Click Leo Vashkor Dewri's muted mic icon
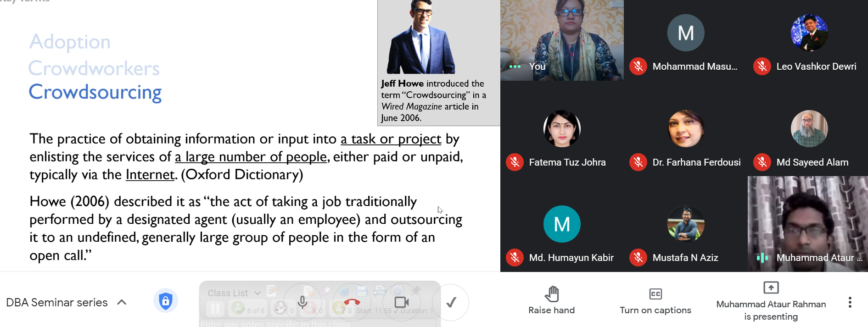Image resolution: width=868 pixels, height=327 pixels. pyautogui.click(x=762, y=67)
